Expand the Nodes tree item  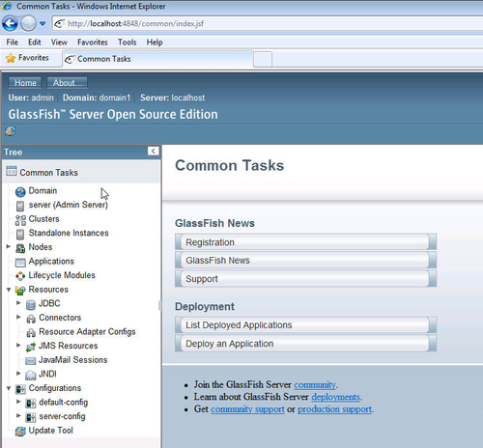pyautogui.click(x=9, y=246)
